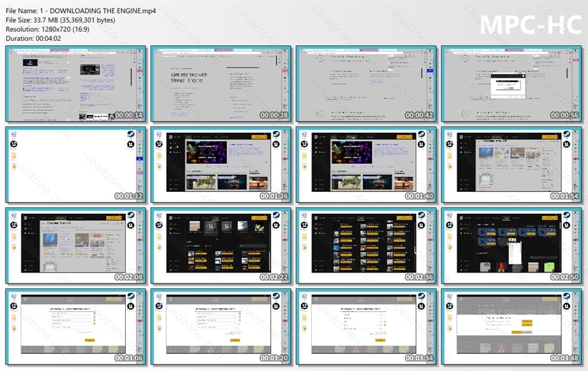Open the thumbnail at timestamp 00:00:14
This screenshot has width=588, height=371.
[76, 84]
